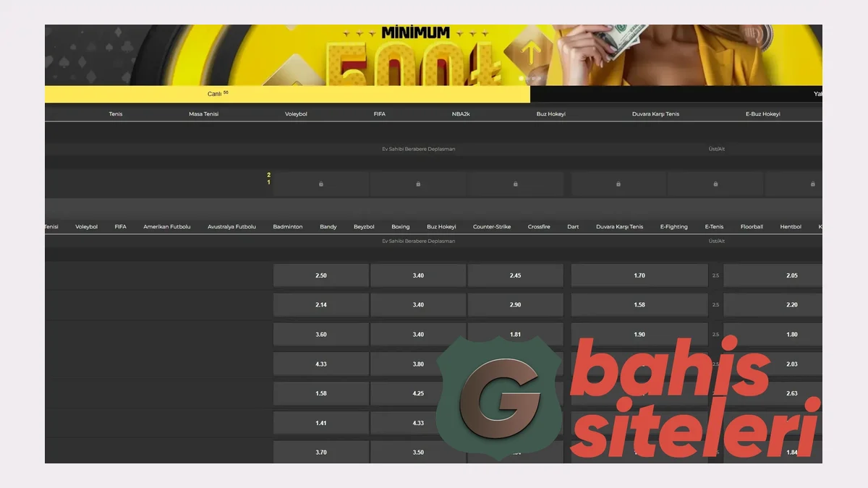Select the 1.70 over odds button
868x488 pixels.
coord(639,275)
